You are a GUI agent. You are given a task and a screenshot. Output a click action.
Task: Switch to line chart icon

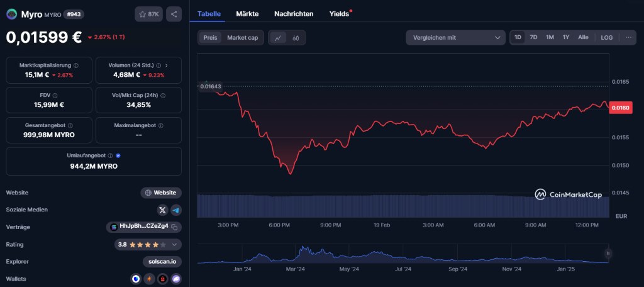tap(278, 38)
